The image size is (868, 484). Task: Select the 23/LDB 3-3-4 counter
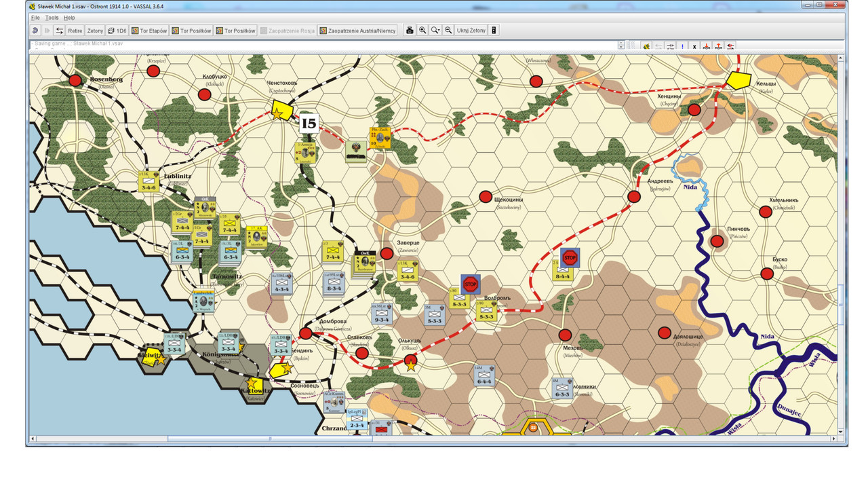coord(228,343)
